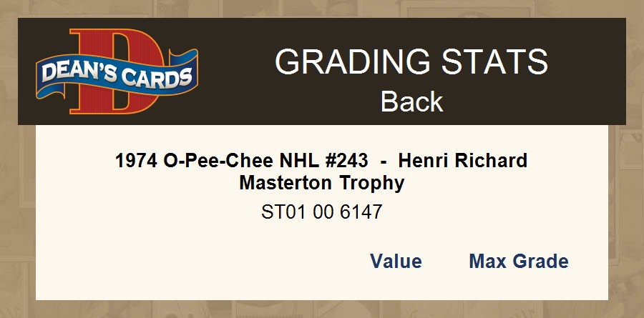Viewport: 644px width, 318px height.
Task: Select the Max Grade link
Action: coord(518,262)
